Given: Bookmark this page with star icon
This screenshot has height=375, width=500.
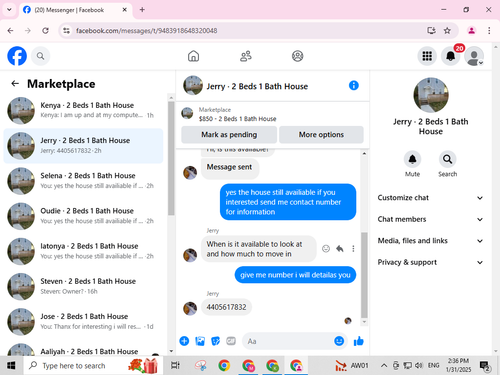Looking at the screenshot, I should point(447,31).
